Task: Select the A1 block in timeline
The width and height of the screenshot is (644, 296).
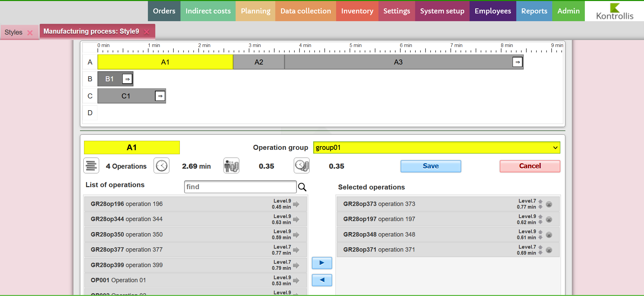Action: [165, 62]
